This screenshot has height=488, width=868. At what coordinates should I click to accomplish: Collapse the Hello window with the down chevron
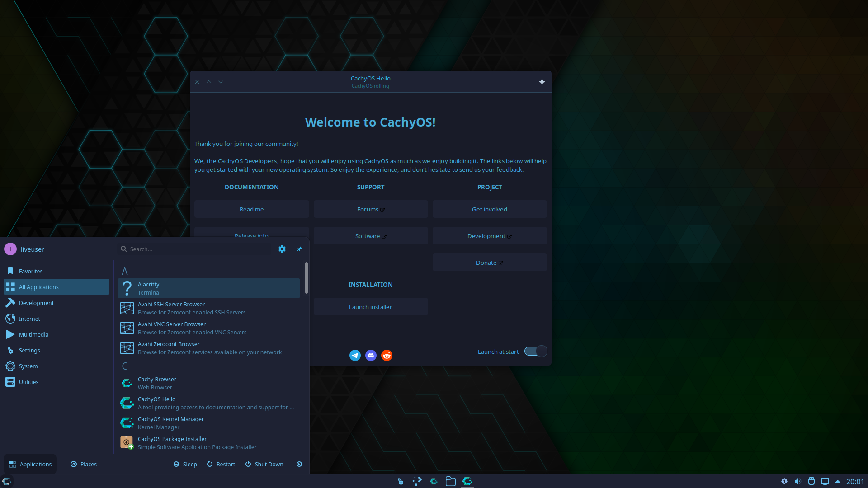(220, 82)
